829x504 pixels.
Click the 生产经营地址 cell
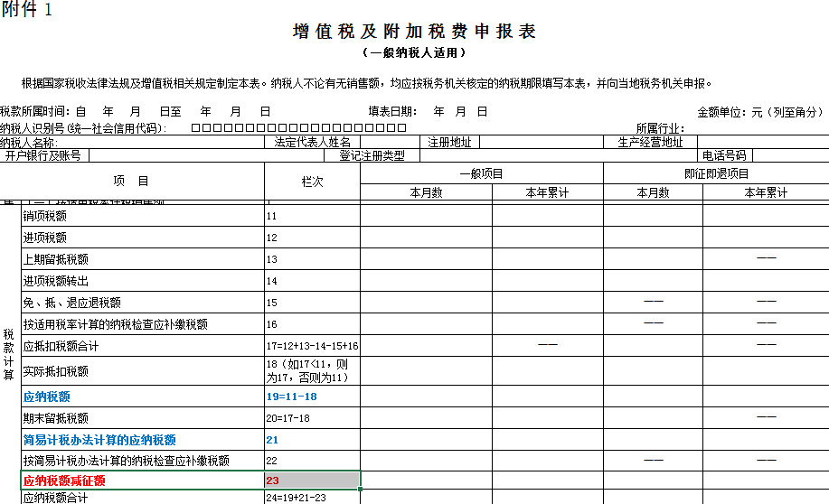(x=650, y=142)
